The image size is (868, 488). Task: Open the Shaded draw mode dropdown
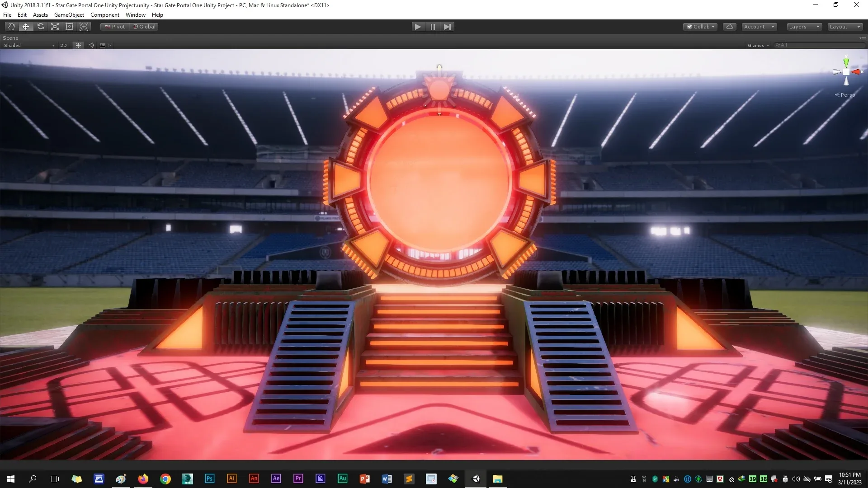click(x=27, y=45)
